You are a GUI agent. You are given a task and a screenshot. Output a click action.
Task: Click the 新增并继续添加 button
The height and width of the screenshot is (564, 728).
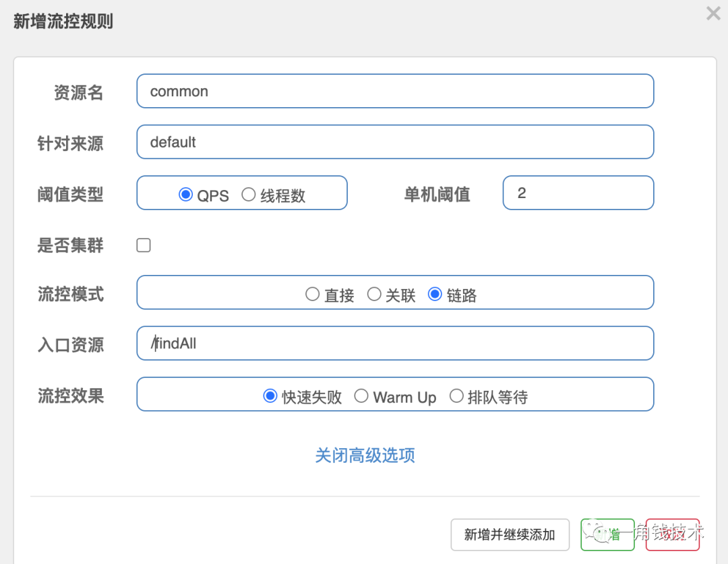(510, 534)
